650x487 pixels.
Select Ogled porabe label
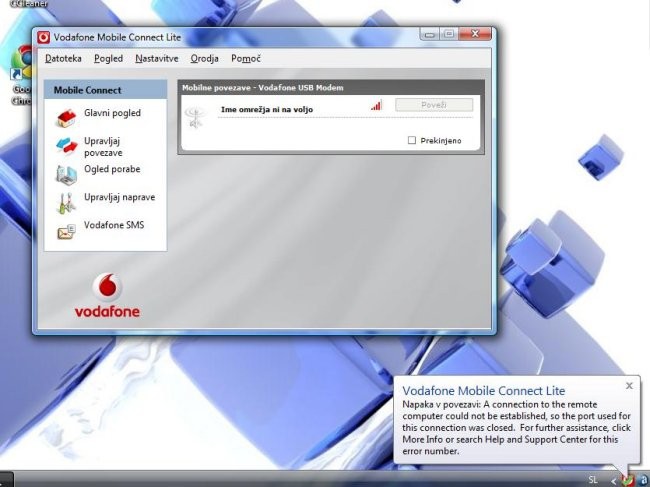coord(112,169)
